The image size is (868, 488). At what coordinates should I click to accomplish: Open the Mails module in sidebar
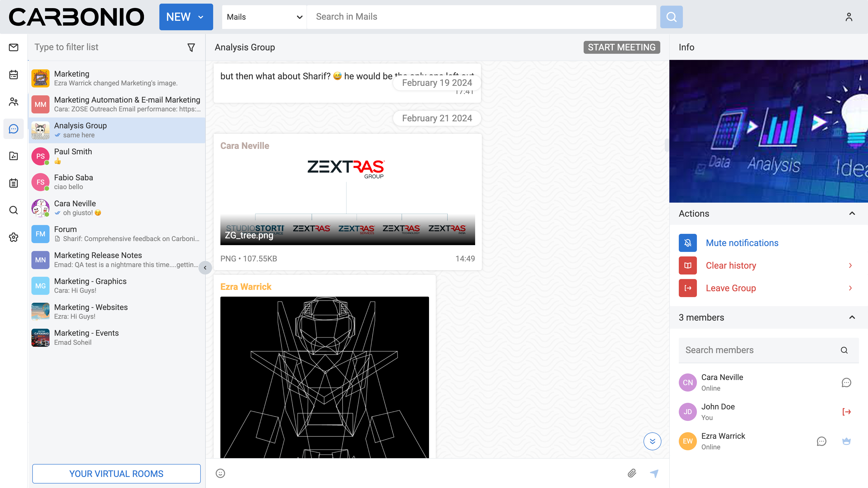[x=14, y=47]
